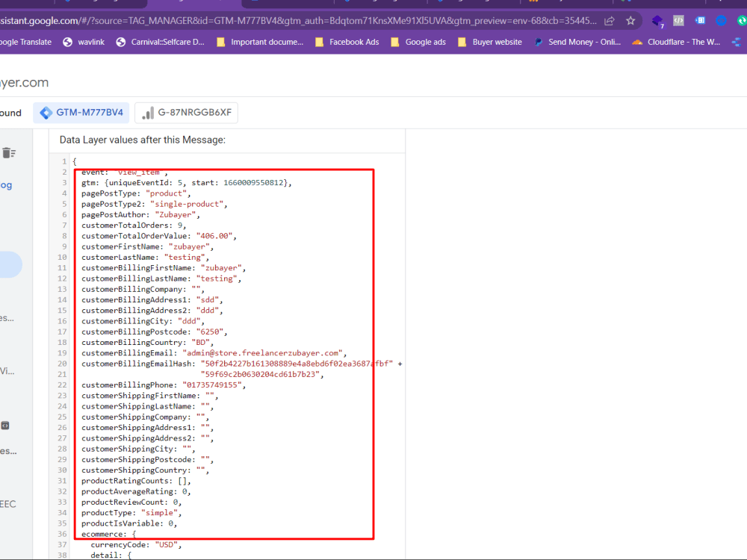Click the Cloudflare cloud icon on bookmarks bar
Screen dimensions: 747x560
[x=637, y=43]
